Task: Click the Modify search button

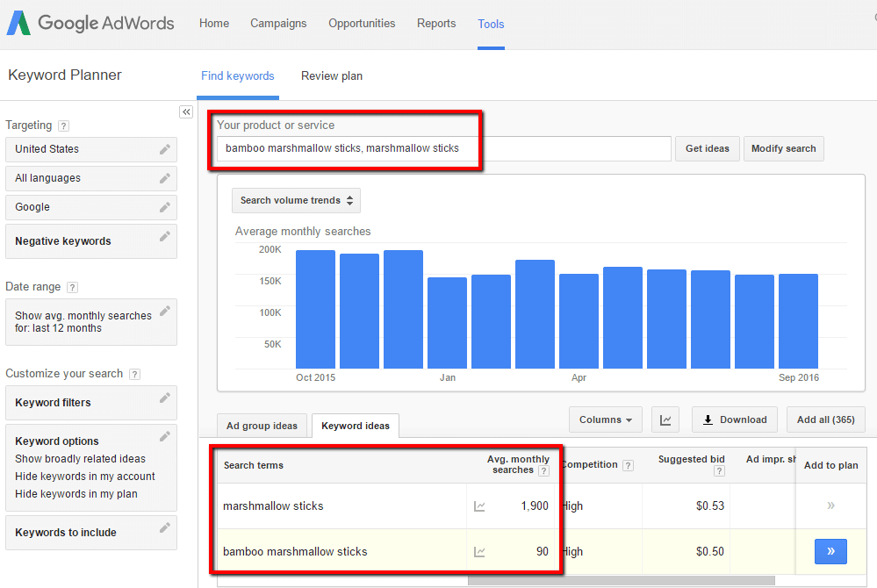Action: [784, 148]
